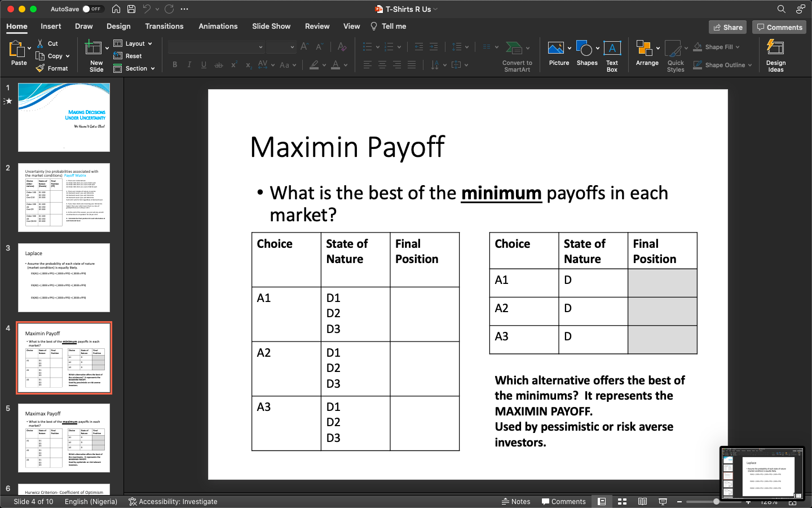812x508 pixels.
Task: Open the Slide Show tab
Action: (271, 26)
